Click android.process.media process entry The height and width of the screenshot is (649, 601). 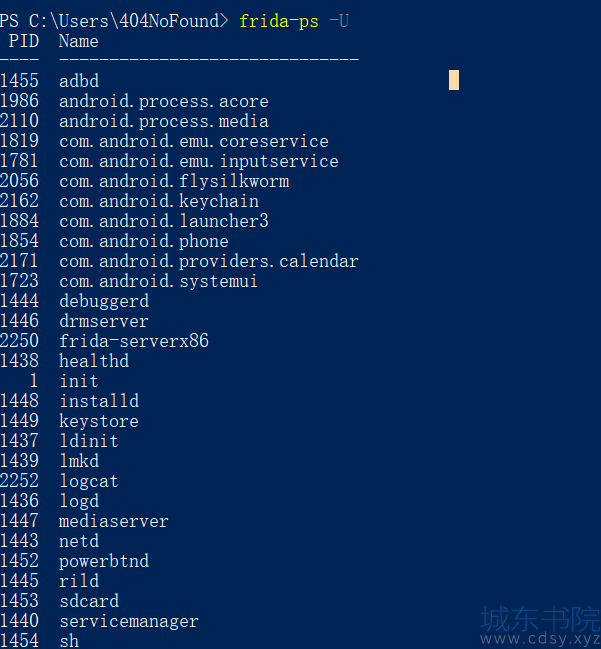click(164, 121)
